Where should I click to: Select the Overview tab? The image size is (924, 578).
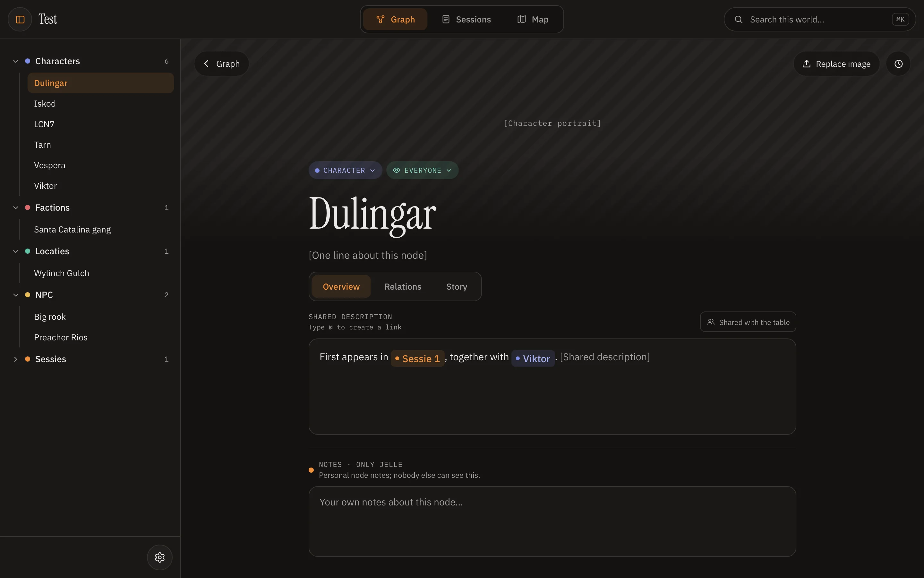tap(341, 286)
